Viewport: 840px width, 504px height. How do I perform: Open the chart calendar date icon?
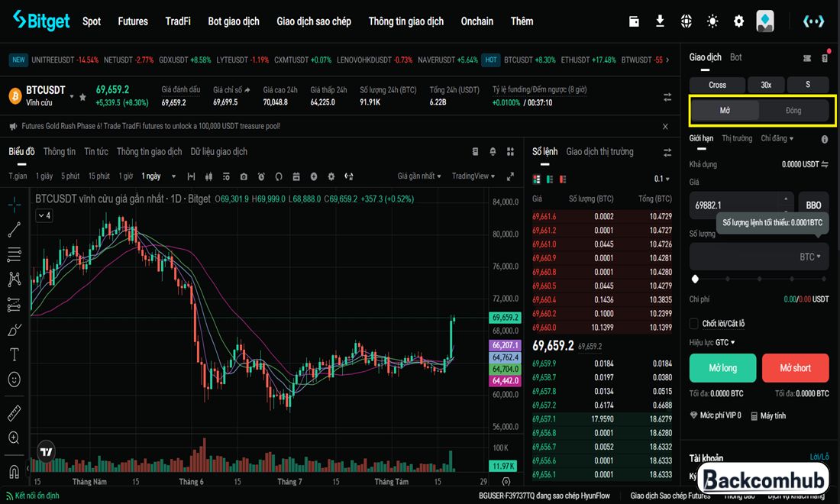[x=296, y=176]
